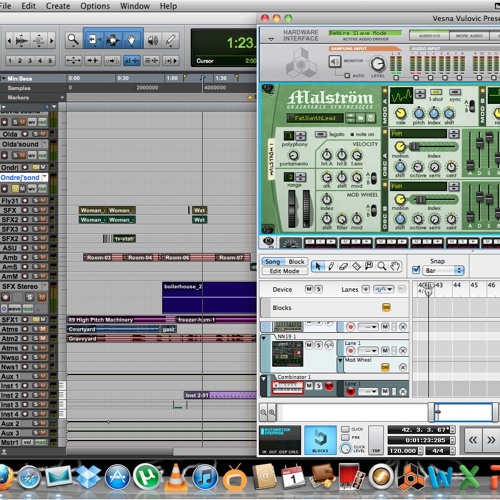
Task: Open the Edit menu
Action: [28, 6]
